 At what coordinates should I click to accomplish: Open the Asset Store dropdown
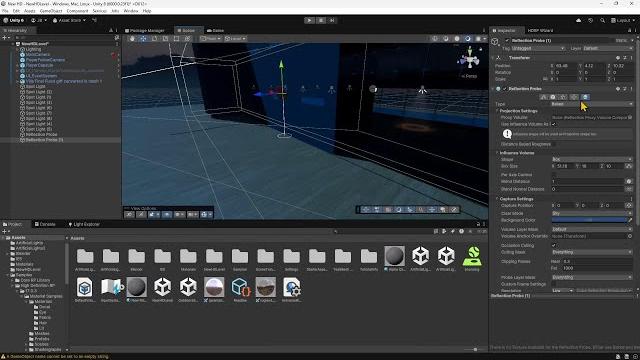point(69,20)
